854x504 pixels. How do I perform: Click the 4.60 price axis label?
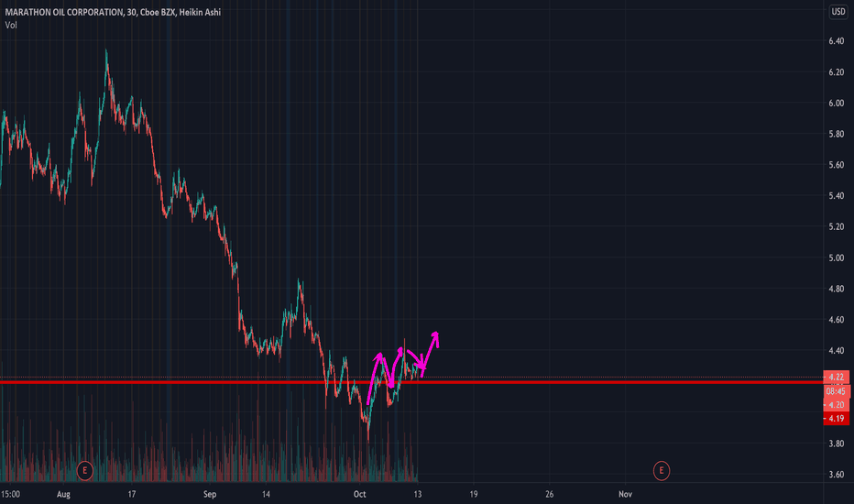836,320
